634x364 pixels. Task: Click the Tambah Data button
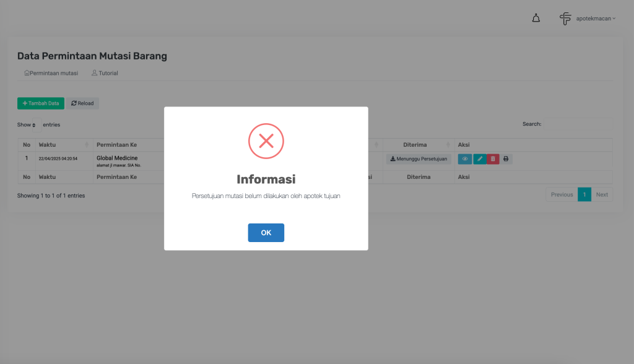[41, 103]
